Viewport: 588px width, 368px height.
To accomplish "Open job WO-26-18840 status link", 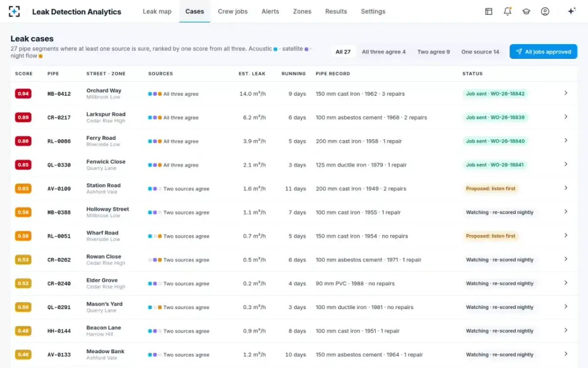I will [495, 141].
